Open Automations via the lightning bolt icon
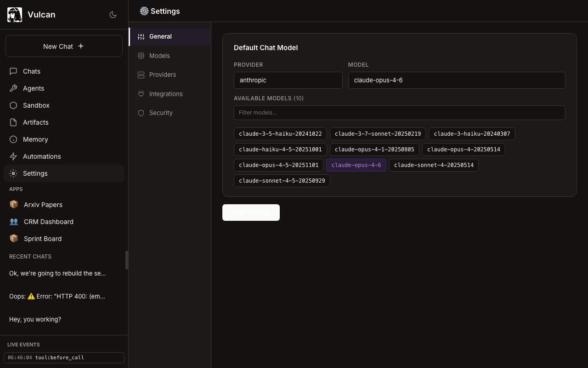 point(13,156)
